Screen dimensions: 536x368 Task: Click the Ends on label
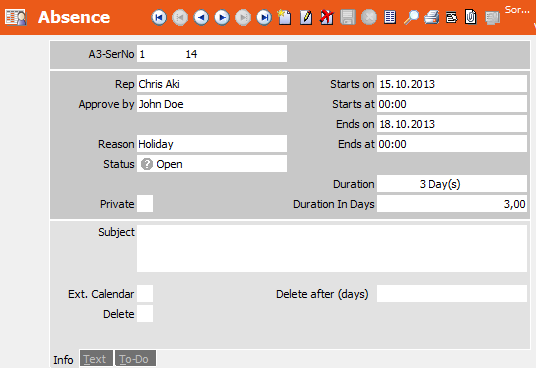tap(355, 124)
